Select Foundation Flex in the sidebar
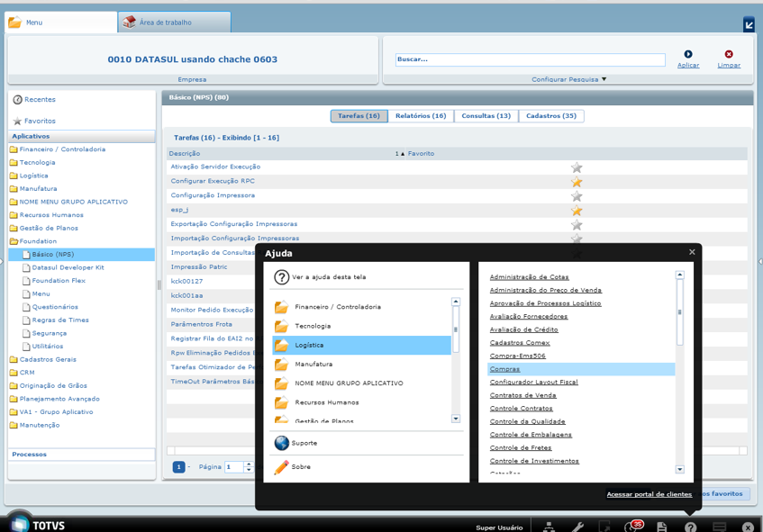This screenshot has height=532, width=763. click(59, 281)
